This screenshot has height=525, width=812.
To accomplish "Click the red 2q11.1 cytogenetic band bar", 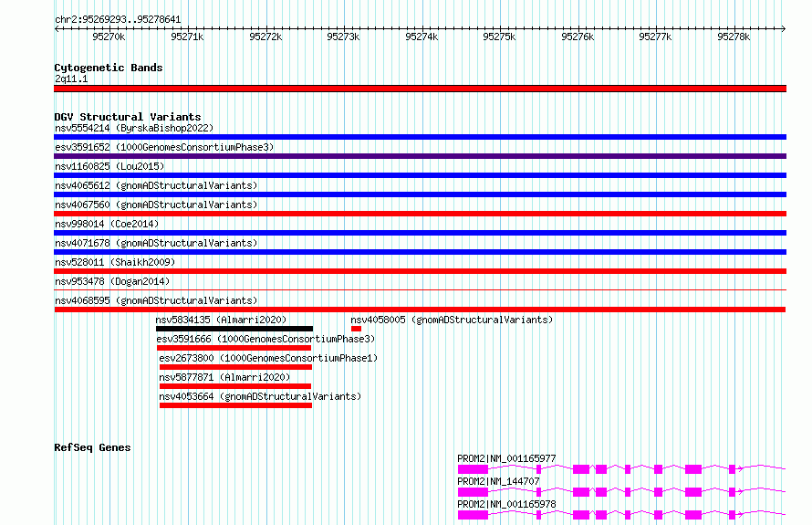I will click(420, 89).
